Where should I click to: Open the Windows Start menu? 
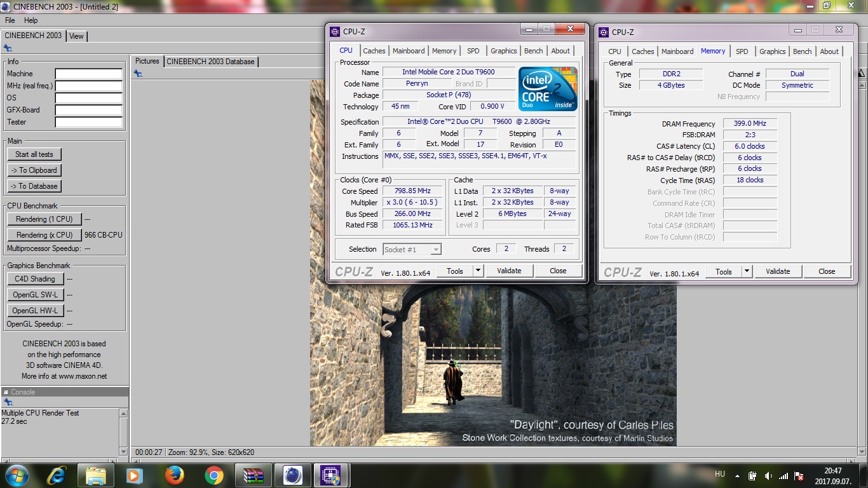click(17, 475)
